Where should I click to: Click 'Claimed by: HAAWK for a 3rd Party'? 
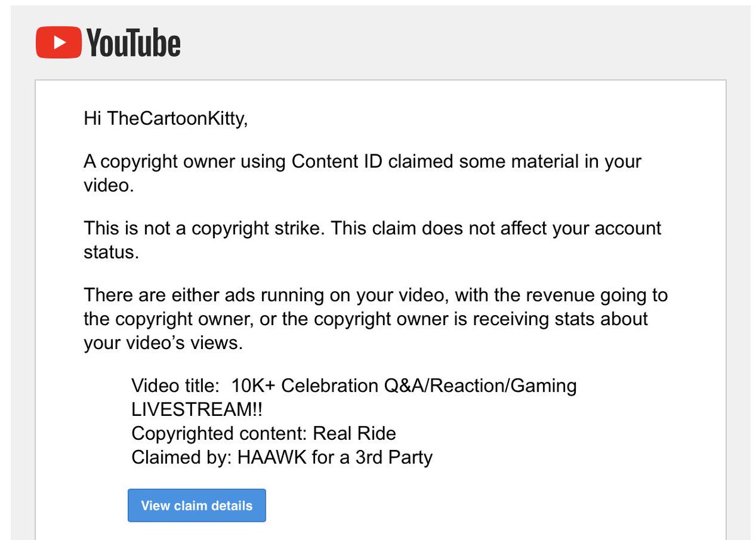282,457
